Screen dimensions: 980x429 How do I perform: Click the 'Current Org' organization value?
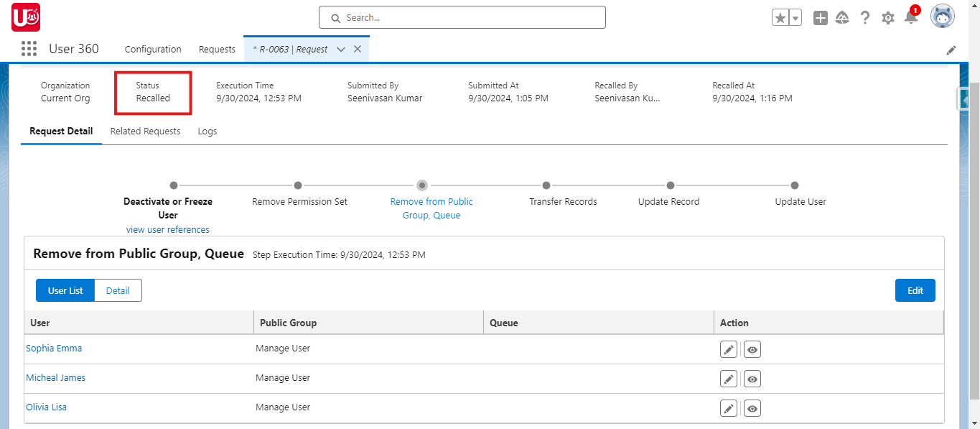[65, 98]
